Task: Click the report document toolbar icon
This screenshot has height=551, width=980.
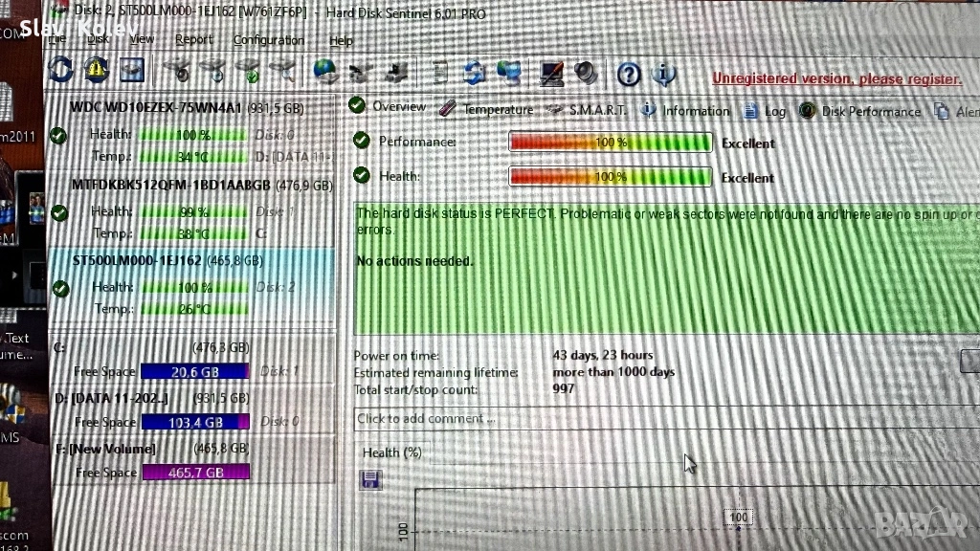Action: 440,73
